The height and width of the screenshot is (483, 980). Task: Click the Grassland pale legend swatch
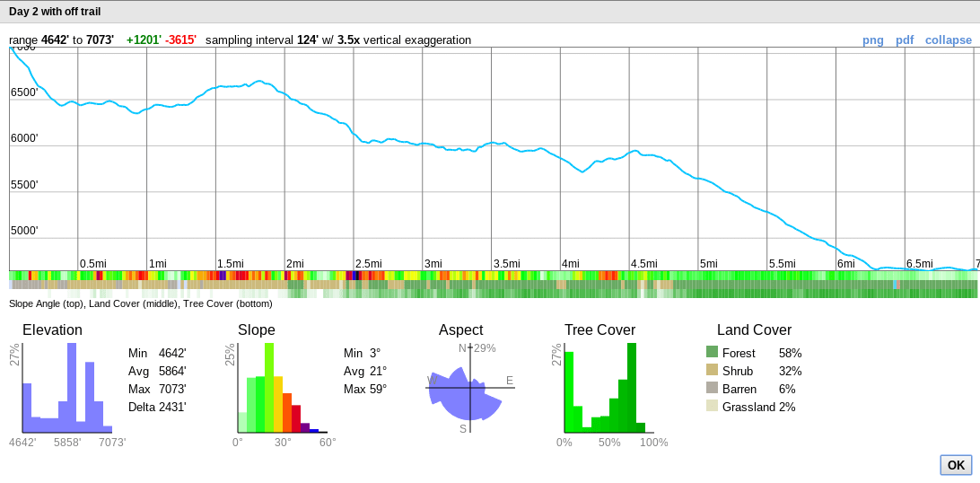(712, 406)
